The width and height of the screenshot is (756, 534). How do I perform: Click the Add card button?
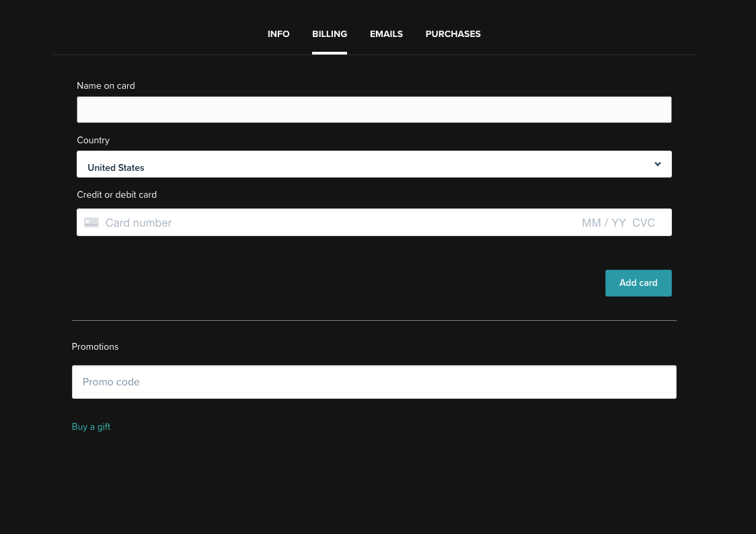click(638, 282)
